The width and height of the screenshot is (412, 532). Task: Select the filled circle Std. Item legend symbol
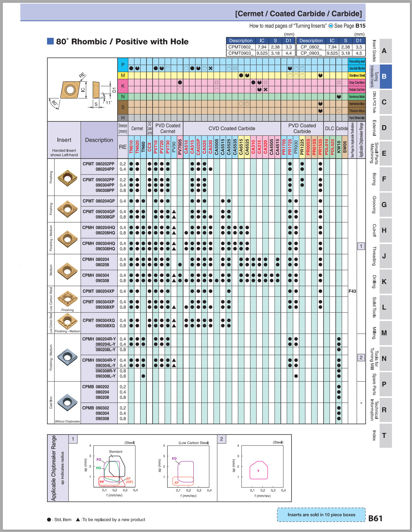49,520
